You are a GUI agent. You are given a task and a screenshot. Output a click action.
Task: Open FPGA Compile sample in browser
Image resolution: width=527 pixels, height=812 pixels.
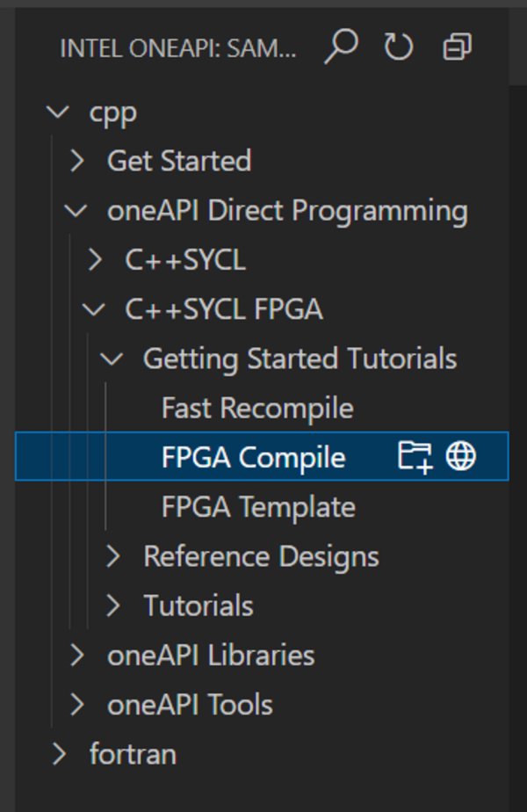pos(461,456)
